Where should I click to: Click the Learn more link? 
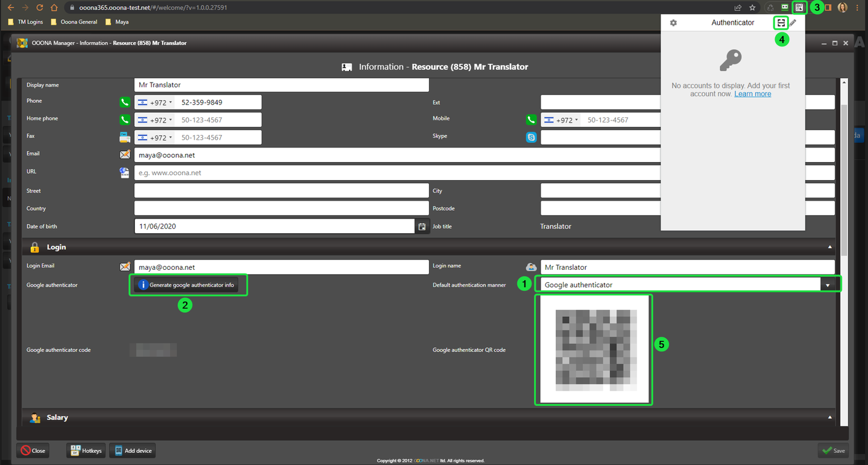coord(752,94)
